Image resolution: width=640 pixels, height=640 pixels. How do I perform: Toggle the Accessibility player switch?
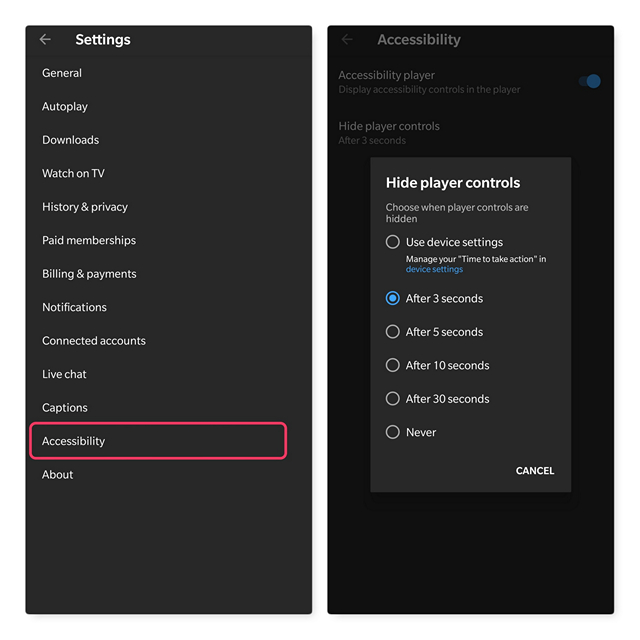tap(590, 81)
